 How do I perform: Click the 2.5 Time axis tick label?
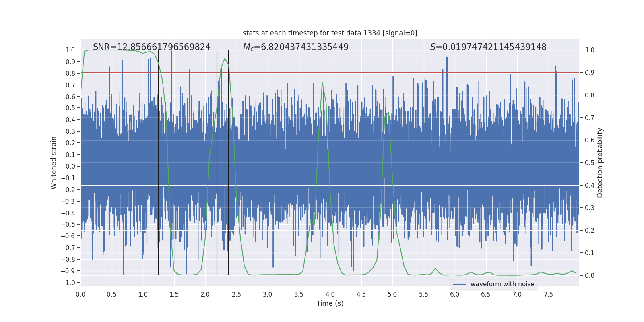236,294
